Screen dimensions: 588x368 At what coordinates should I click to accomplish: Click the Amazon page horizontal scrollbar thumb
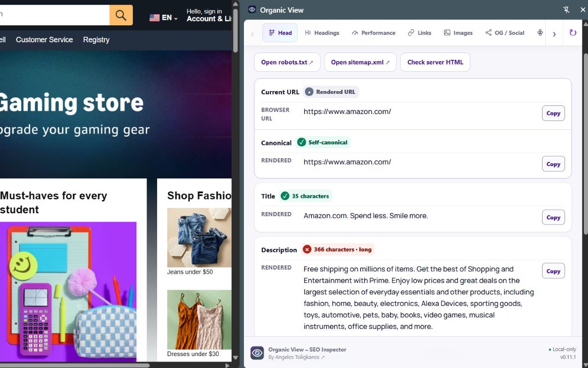click(x=75, y=365)
